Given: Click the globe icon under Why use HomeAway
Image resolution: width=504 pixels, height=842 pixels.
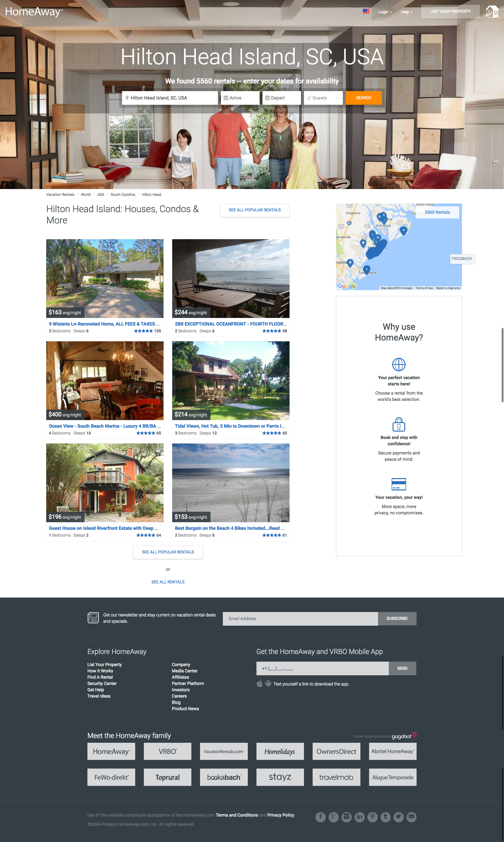Looking at the screenshot, I should point(399,364).
